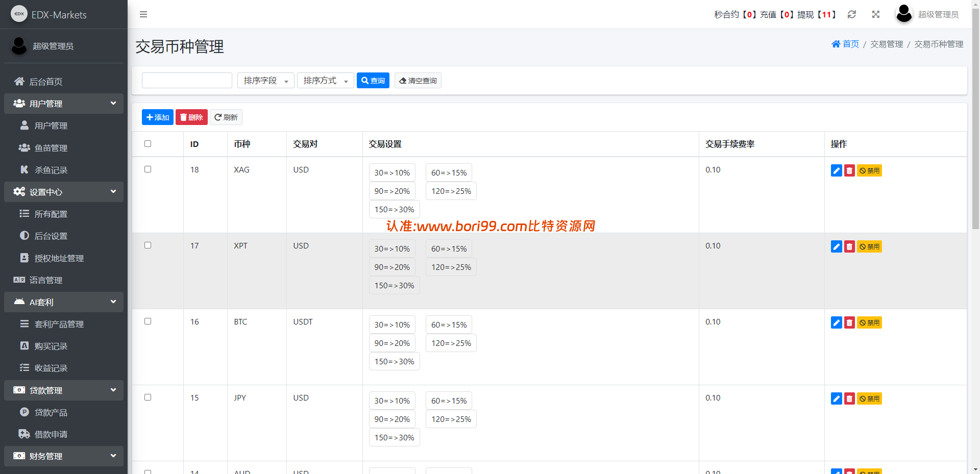The width and height of the screenshot is (980, 474).
Task: Collapse the 财务管理 sidebar group
Action: click(x=64, y=456)
